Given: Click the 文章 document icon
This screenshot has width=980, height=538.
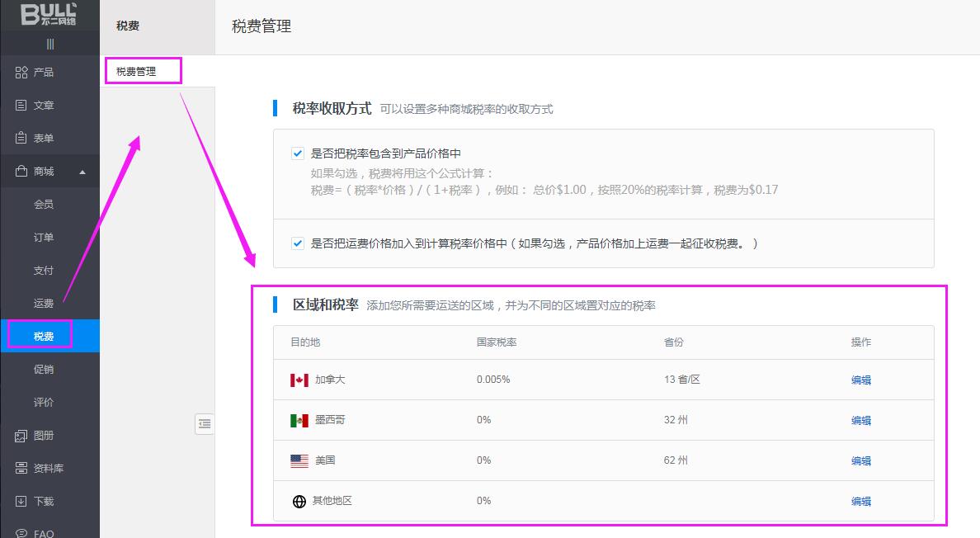Looking at the screenshot, I should pos(21,106).
